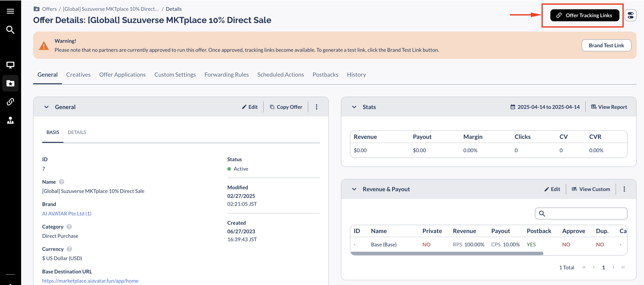Click the Base (Base) payout row name
This screenshot has width=644, height=285.
pyautogui.click(x=384, y=245)
